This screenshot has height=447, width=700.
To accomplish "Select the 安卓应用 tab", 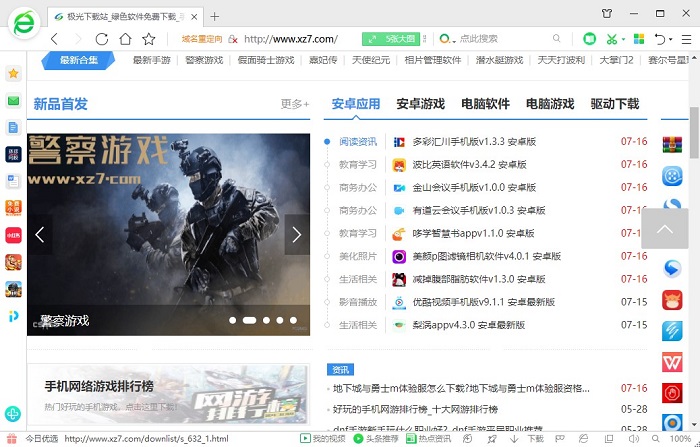I will coord(356,104).
